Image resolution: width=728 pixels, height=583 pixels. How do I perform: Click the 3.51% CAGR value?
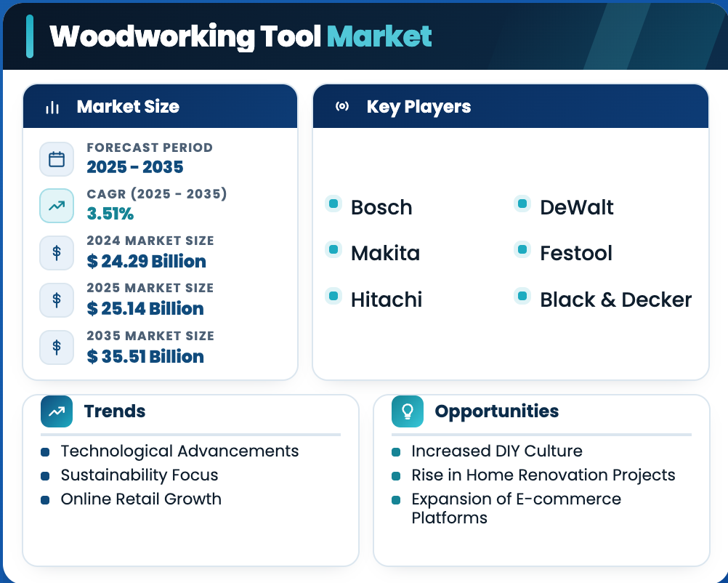click(110, 214)
